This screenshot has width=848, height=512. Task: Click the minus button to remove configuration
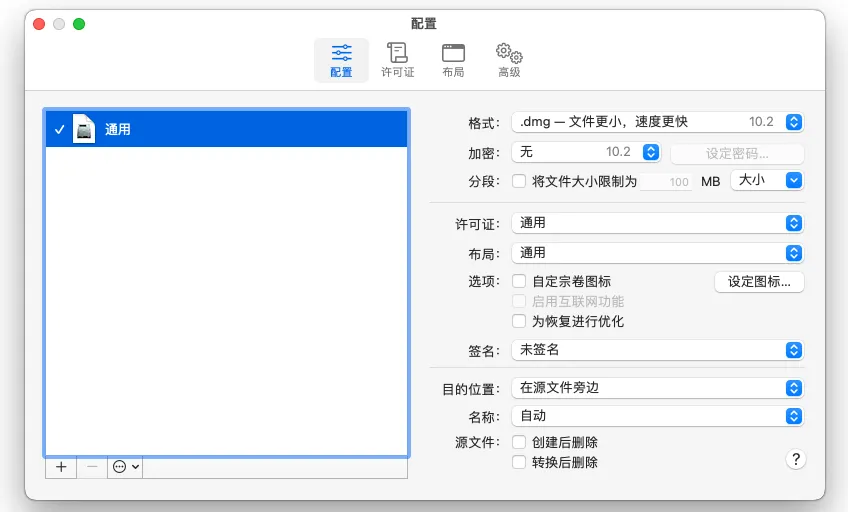pyautogui.click(x=92, y=467)
